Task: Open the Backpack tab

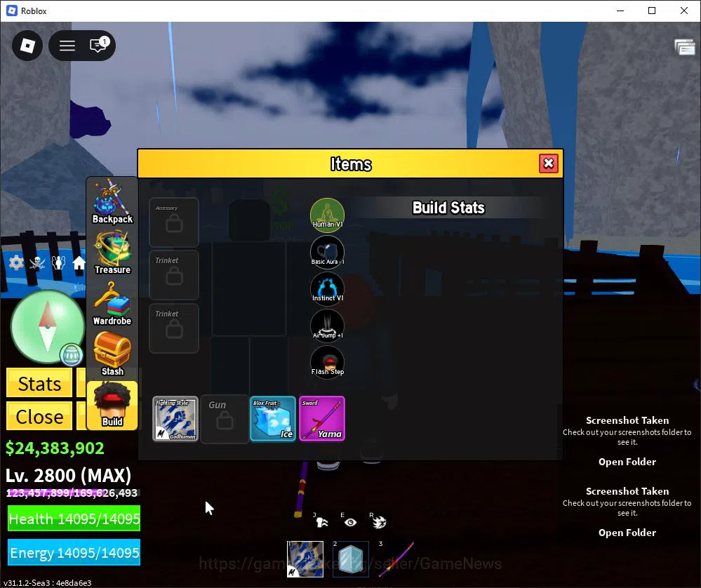Action: point(112,201)
